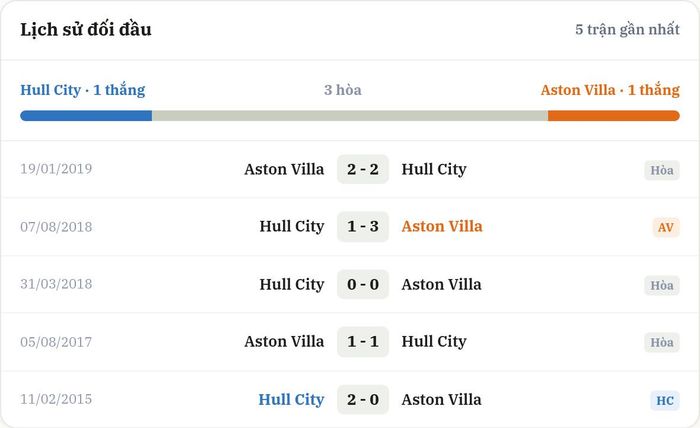Click the '5 trận gần nhất' label
Image resolution: width=700 pixels, height=428 pixels.
[627, 29]
